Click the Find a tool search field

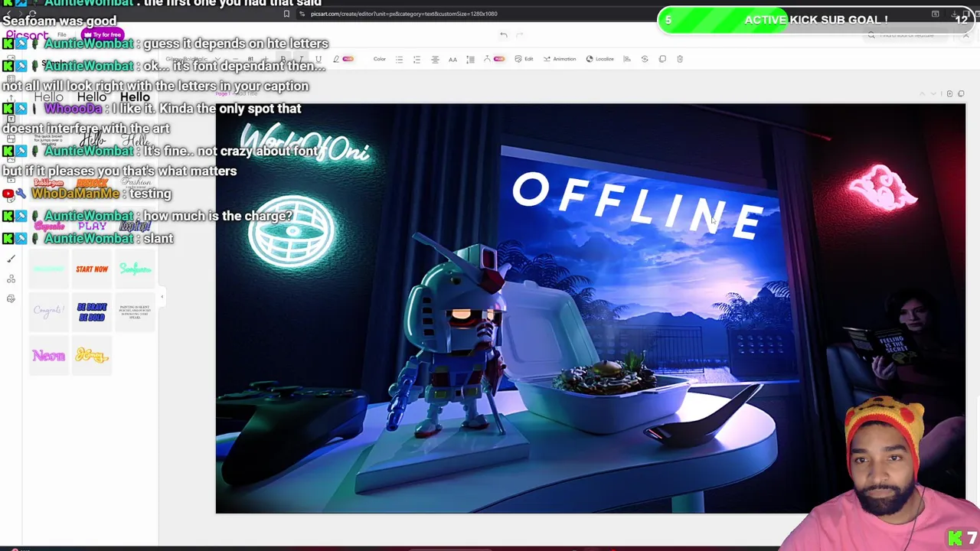click(905, 35)
